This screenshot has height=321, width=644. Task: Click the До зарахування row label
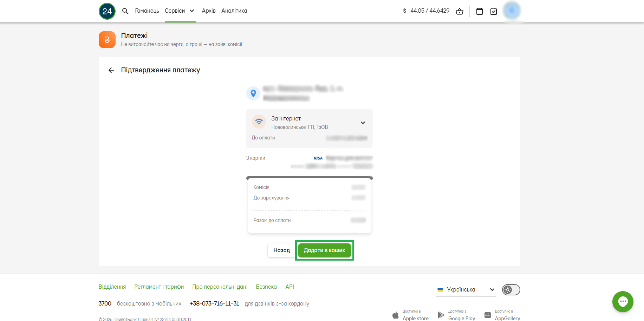click(x=272, y=198)
